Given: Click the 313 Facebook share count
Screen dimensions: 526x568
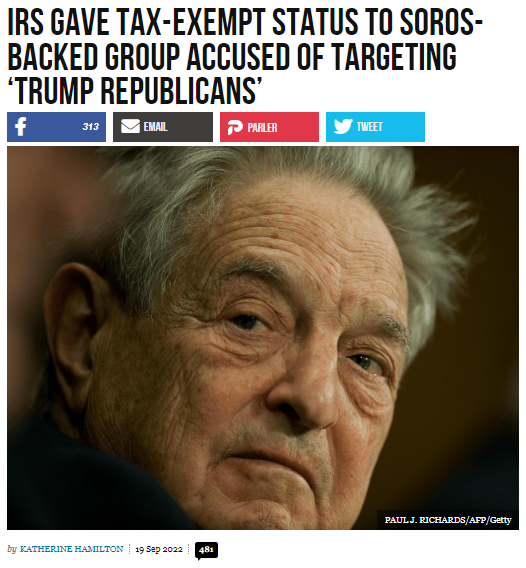Looking at the screenshot, I should [x=90, y=126].
